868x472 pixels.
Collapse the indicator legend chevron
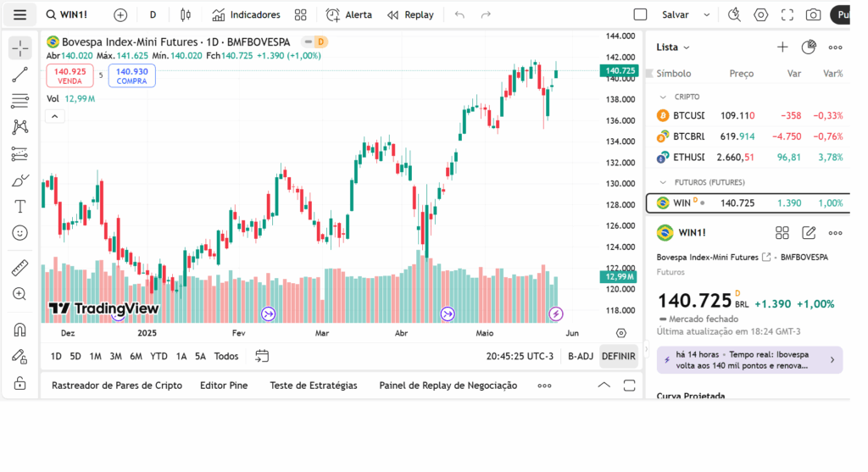pyautogui.click(x=55, y=116)
